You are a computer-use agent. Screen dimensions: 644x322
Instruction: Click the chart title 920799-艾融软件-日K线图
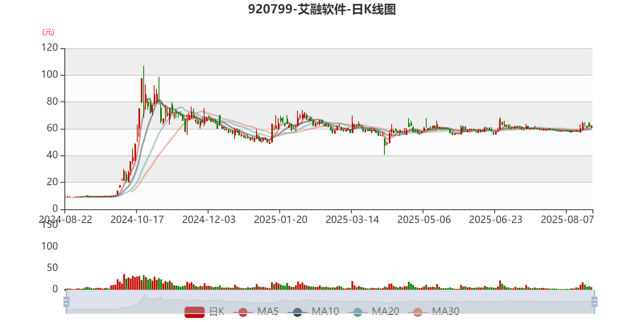(322, 9)
